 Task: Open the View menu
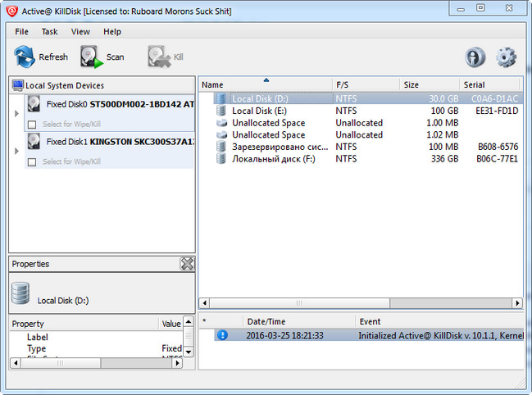(80, 32)
